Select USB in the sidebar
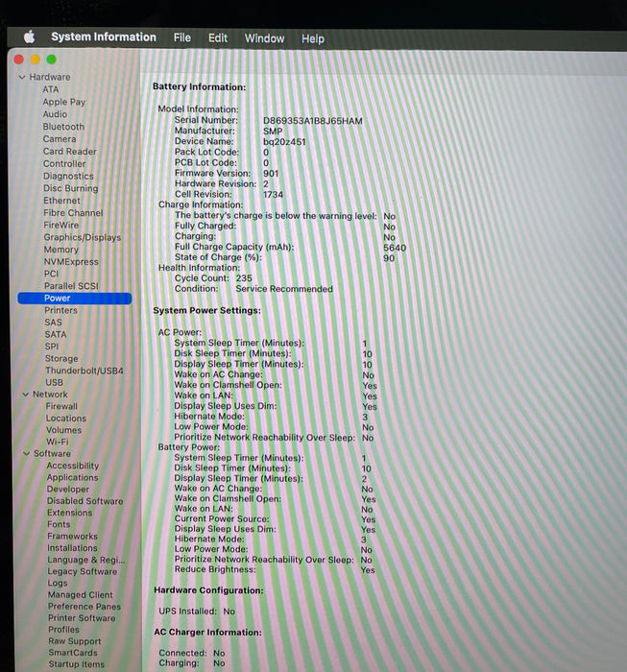The height and width of the screenshot is (672, 627). 54,382
